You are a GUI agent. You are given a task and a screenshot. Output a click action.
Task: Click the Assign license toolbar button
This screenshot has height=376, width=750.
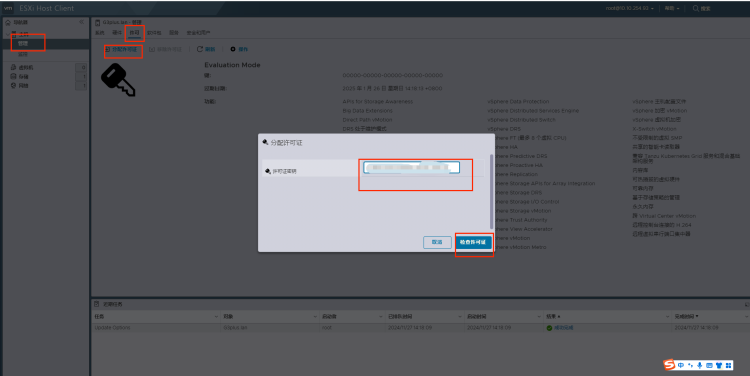coord(121,49)
